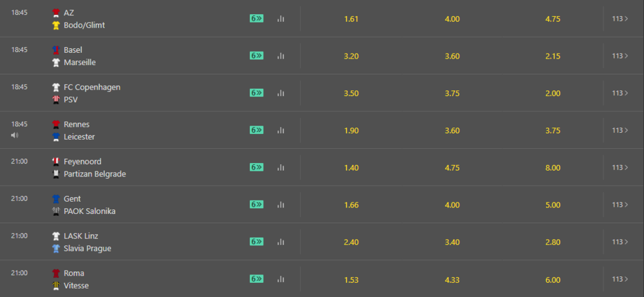644x297 pixels.
Task: Select LASK Linz home odds 2.40
Action: 351,242
